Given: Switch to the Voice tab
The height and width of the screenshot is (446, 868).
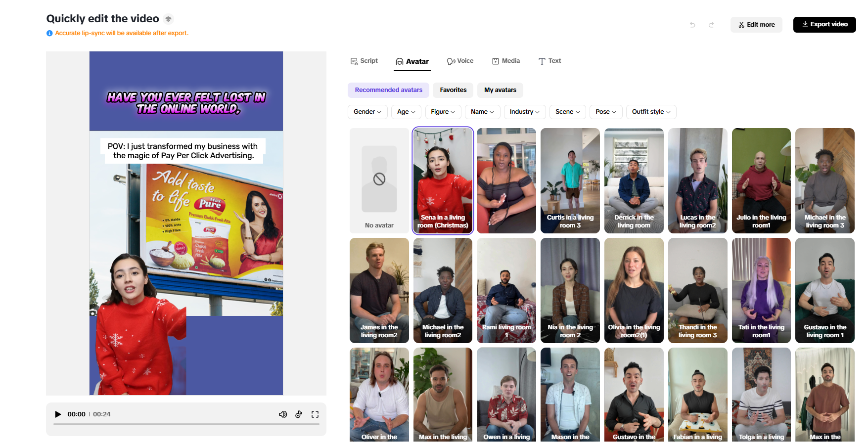Looking at the screenshot, I should click(x=460, y=61).
